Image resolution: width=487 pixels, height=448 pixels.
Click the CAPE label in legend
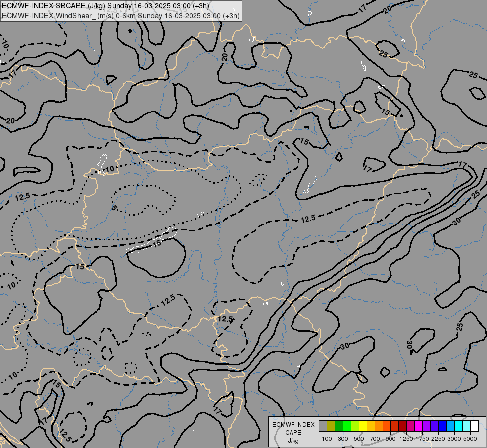point(293,433)
